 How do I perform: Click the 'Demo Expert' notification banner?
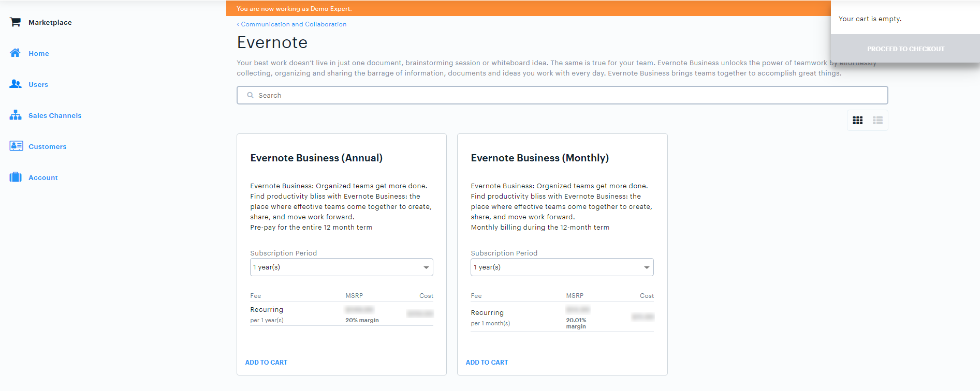[x=529, y=8]
